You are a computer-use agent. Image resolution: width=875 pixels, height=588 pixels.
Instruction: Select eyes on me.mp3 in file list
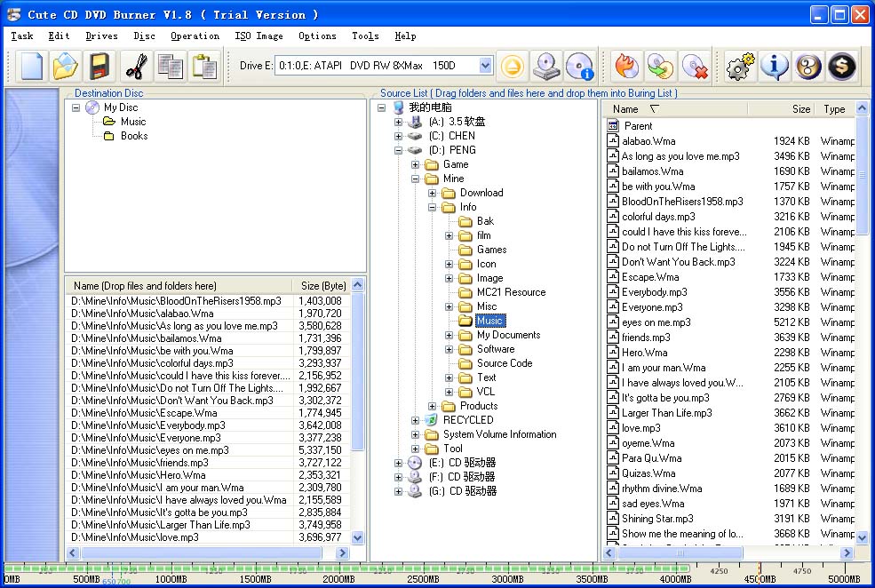click(x=656, y=322)
